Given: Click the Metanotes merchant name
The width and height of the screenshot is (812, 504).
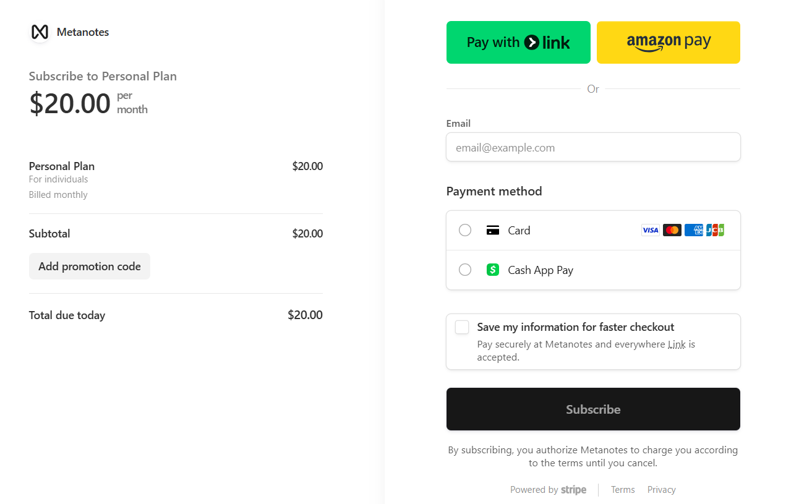Looking at the screenshot, I should click(83, 32).
